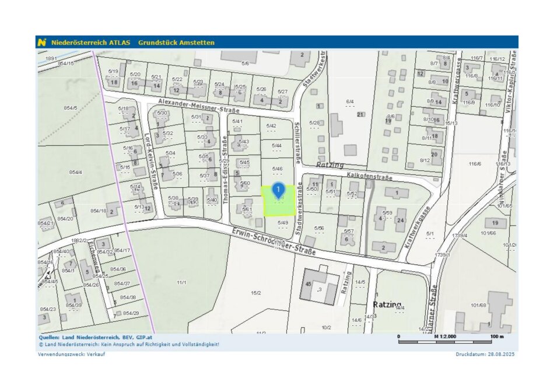
Task: Click parcel label 5/24
Action: pos(219,84)
